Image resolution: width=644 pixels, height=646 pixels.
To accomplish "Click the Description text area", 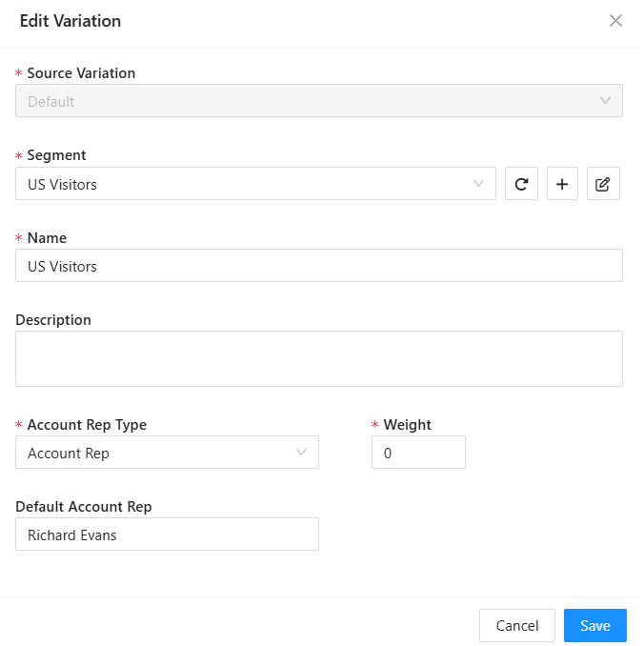I will 319,359.
